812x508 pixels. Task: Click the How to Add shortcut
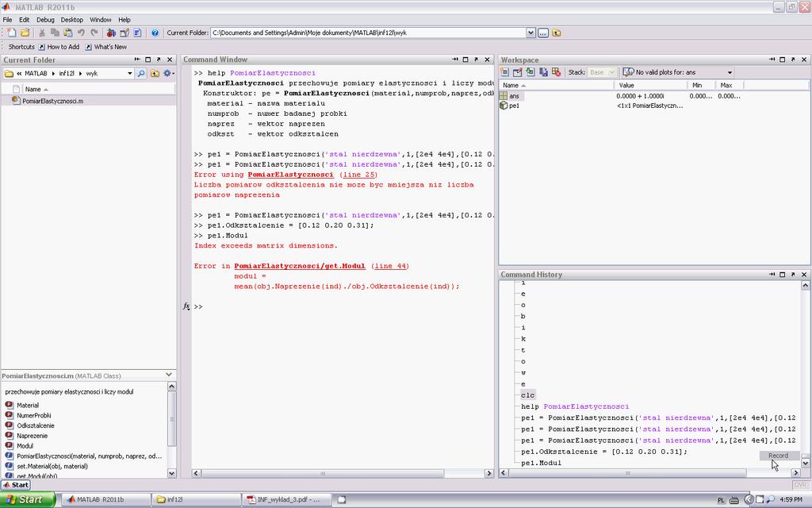57,47
